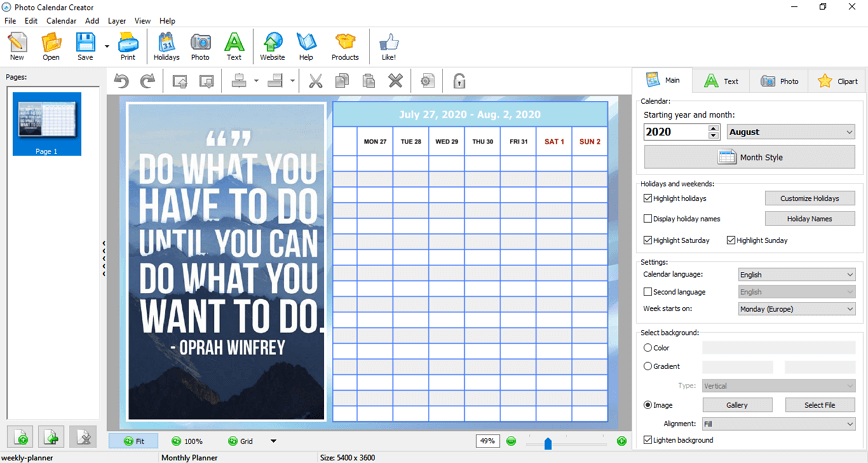The width and height of the screenshot is (868, 463).
Task: Add a new page below Pages list
Action: [20, 438]
